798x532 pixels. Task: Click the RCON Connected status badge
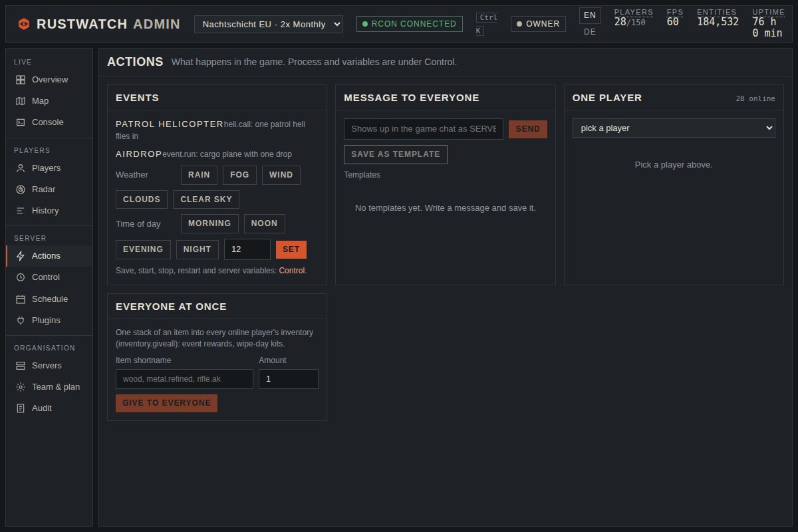coord(410,24)
